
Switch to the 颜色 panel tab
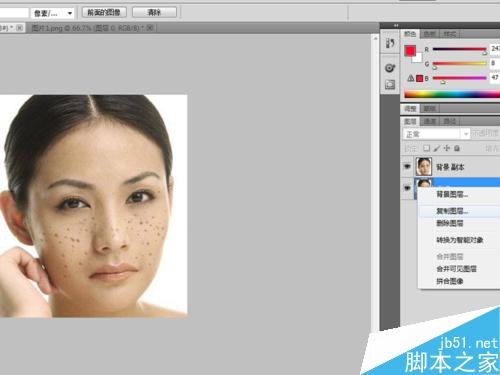pyautogui.click(x=410, y=34)
